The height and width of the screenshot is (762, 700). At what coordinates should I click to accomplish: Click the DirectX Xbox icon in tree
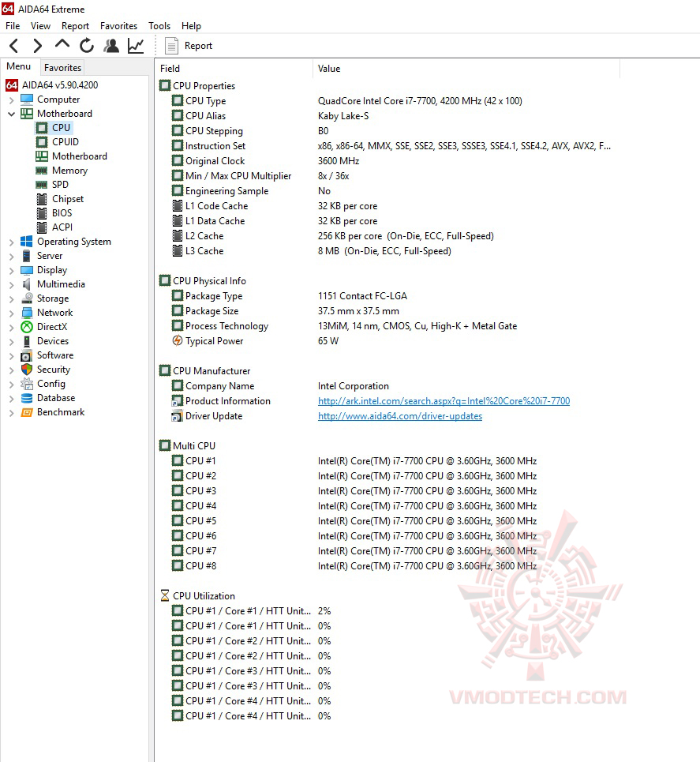27,327
